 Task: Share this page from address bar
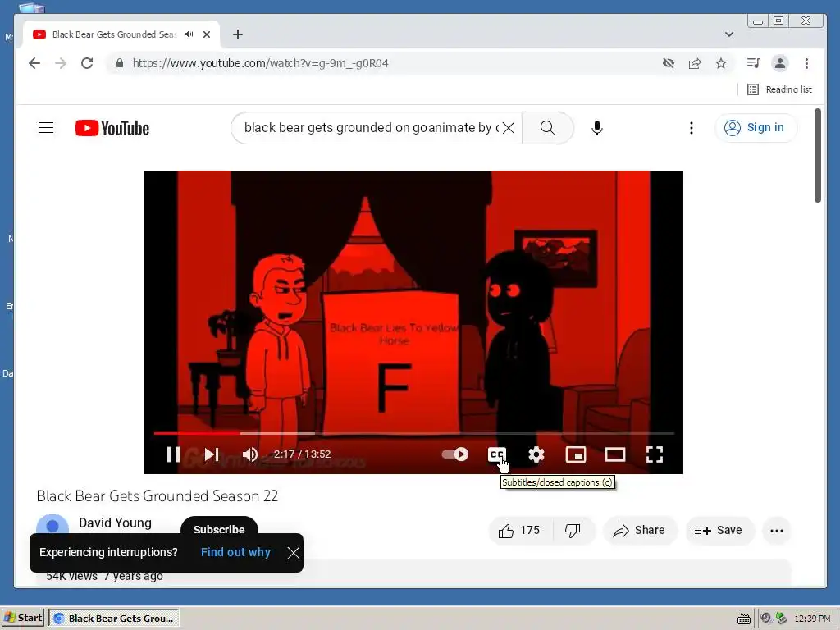[695, 63]
